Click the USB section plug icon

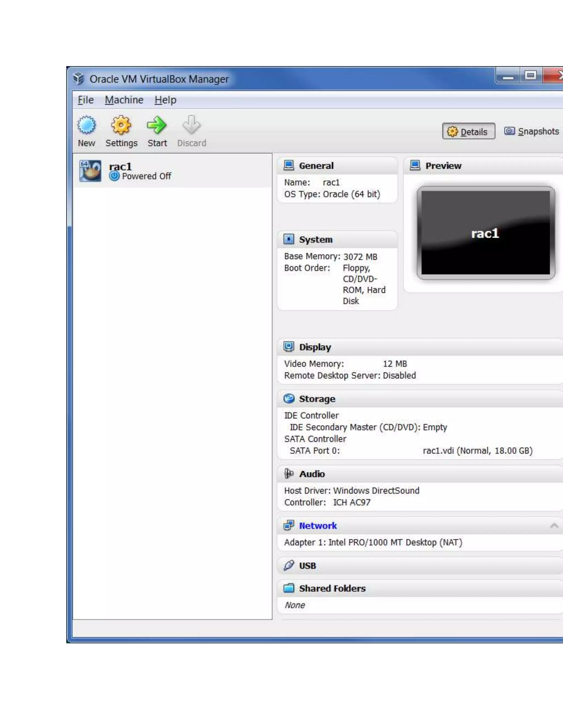(x=289, y=565)
